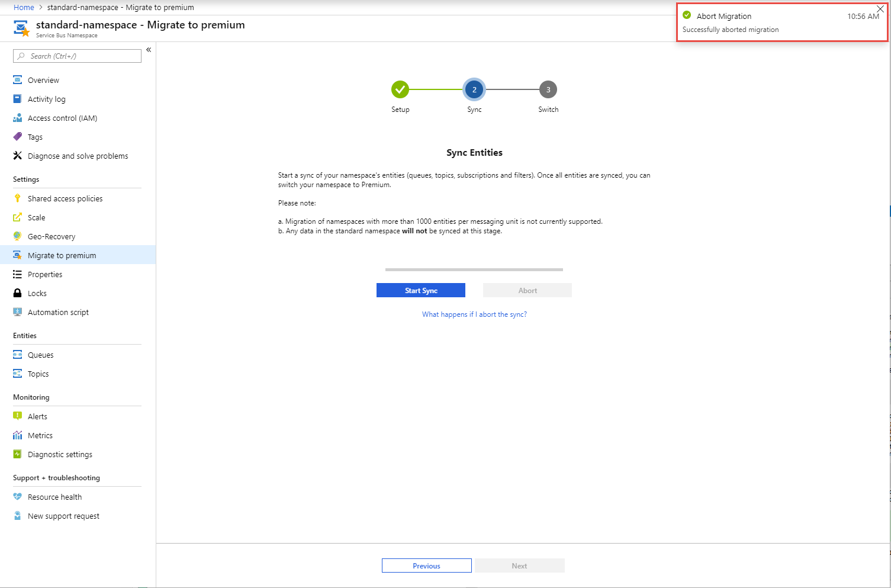The width and height of the screenshot is (891, 588).
Task: Open Geo-Recovery settings
Action: 50,236
